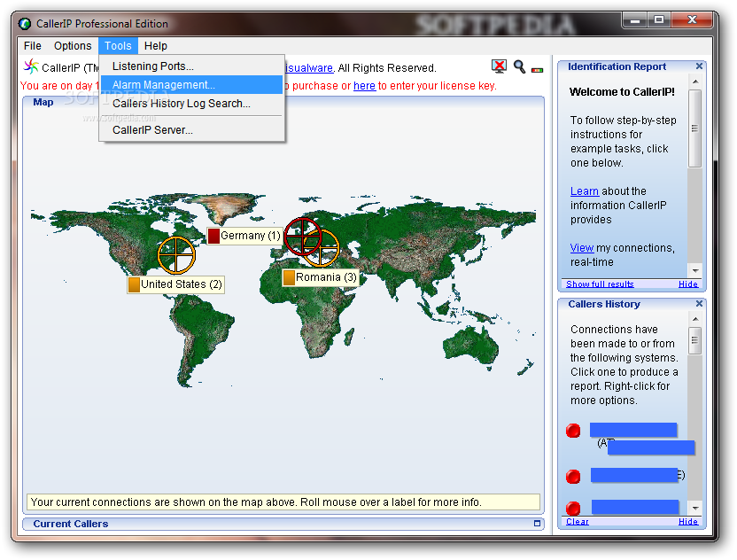Click the orange square next to United States (2)
This screenshot has height=560, width=737.
(x=134, y=284)
